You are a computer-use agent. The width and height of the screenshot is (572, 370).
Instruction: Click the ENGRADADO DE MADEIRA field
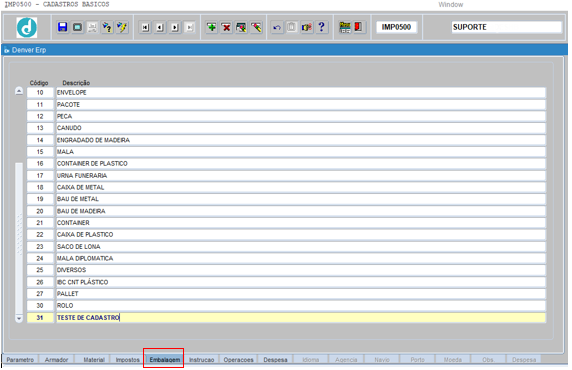pyautogui.click(x=301, y=140)
